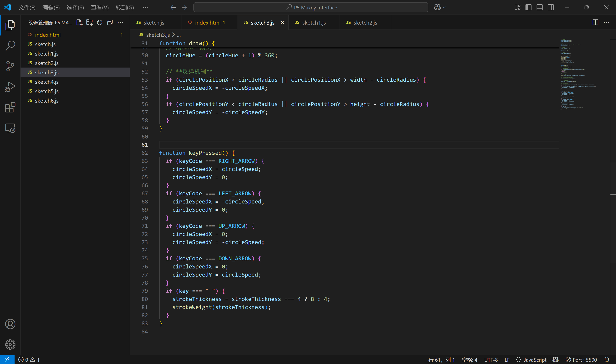Open the Search view in the activity bar
The height and width of the screenshot is (364, 616).
pos(10,45)
